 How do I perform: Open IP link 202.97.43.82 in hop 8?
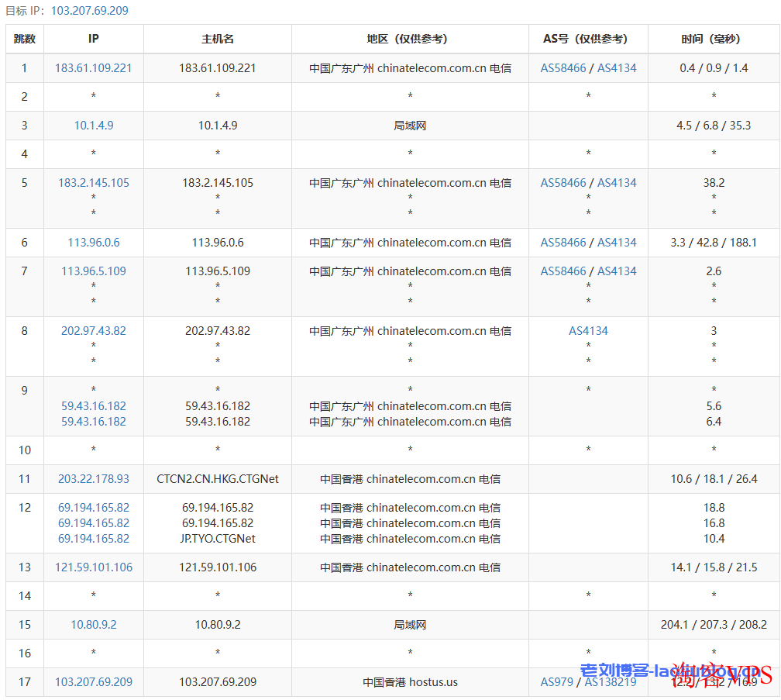click(94, 331)
